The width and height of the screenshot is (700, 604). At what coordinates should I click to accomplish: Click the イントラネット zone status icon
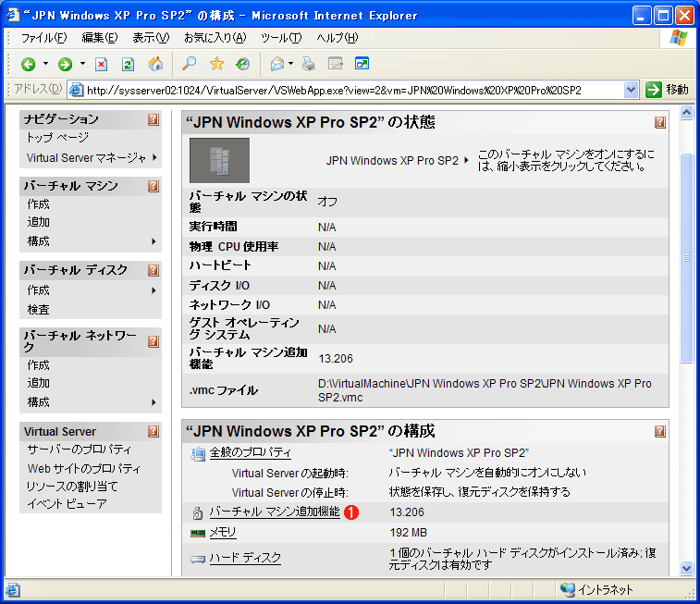click(568, 590)
